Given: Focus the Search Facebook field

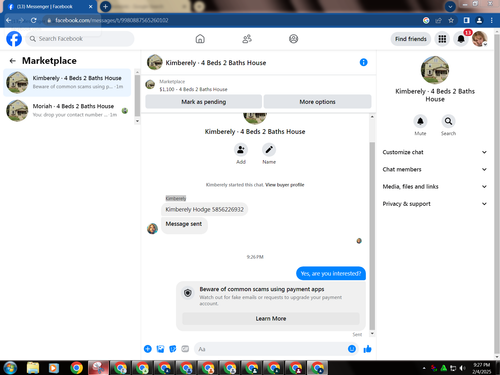Looking at the screenshot, I should pyautogui.click(x=80, y=39).
